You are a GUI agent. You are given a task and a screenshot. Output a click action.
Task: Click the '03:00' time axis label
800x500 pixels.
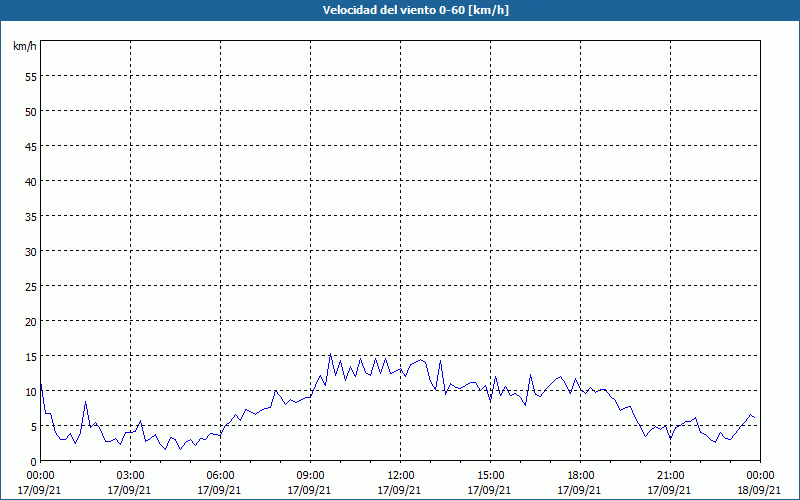tap(131, 476)
